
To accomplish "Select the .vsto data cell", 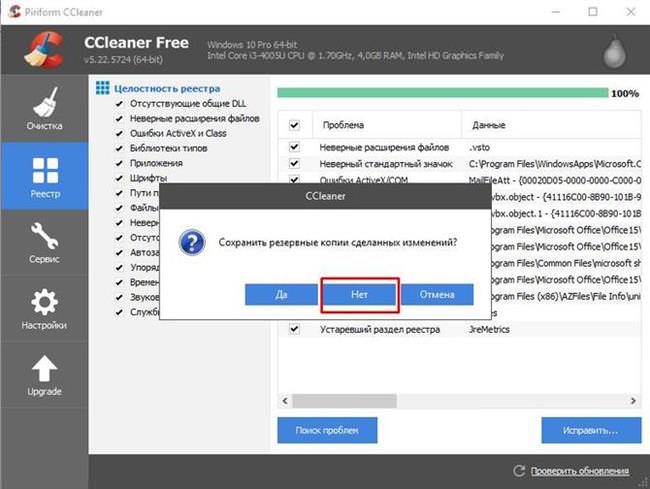I will [479, 147].
